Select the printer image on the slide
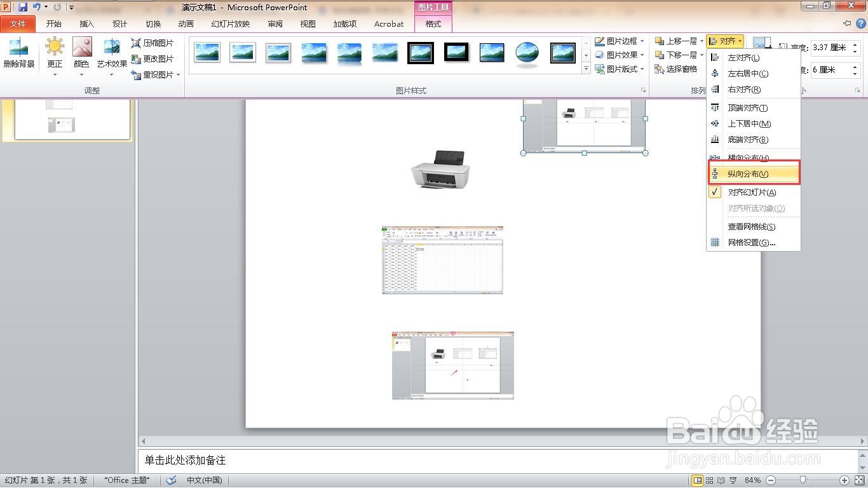 pyautogui.click(x=442, y=170)
